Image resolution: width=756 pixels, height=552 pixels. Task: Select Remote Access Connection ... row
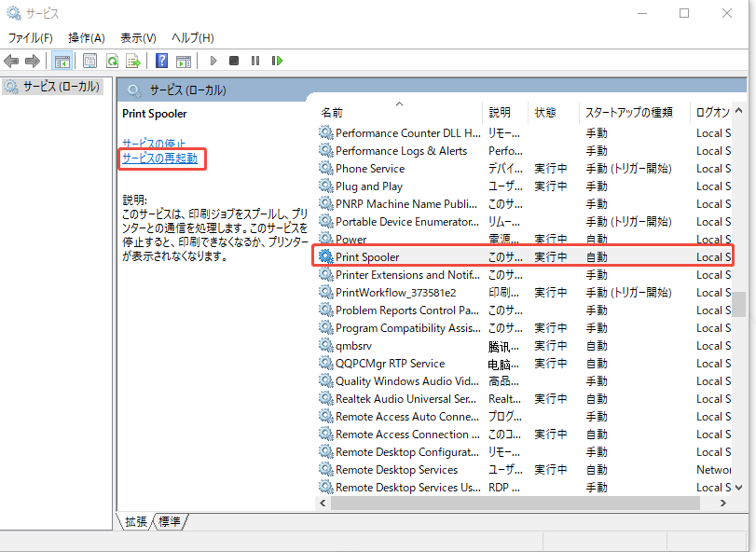[x=525, y=435]
